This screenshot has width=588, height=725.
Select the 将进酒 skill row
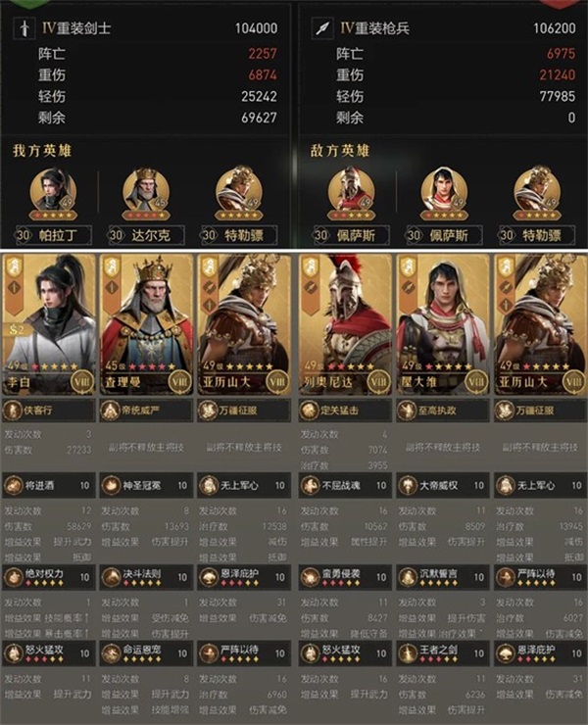click(49, 486)
